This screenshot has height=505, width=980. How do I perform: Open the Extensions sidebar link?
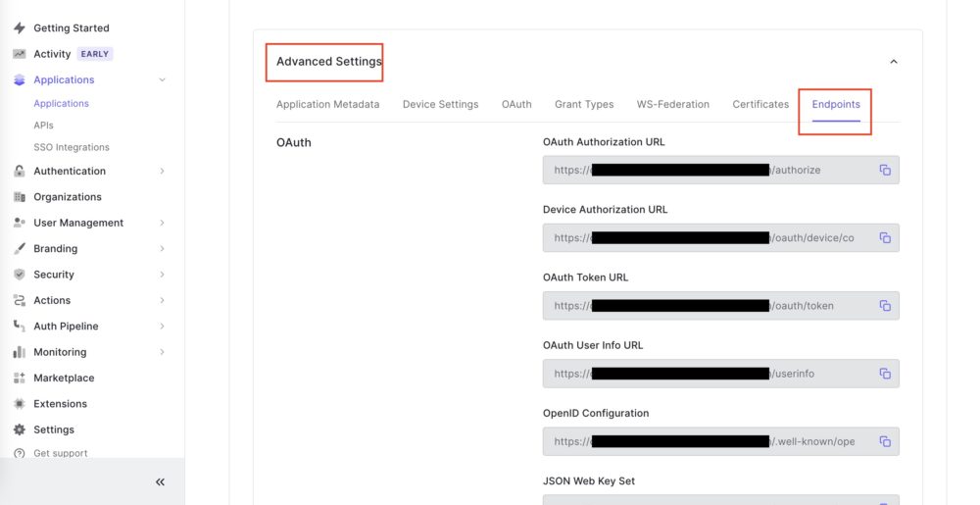tap(60, 404)
